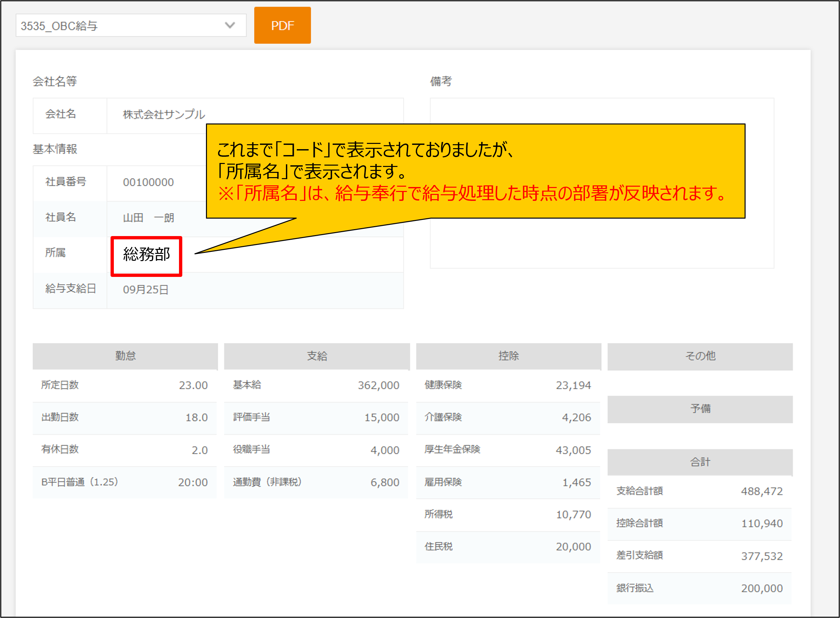This screenshot has width=840, height=618.
Task: Click the 差引支給額 total row
Action: pyautogui.click(x=699, y=556)
